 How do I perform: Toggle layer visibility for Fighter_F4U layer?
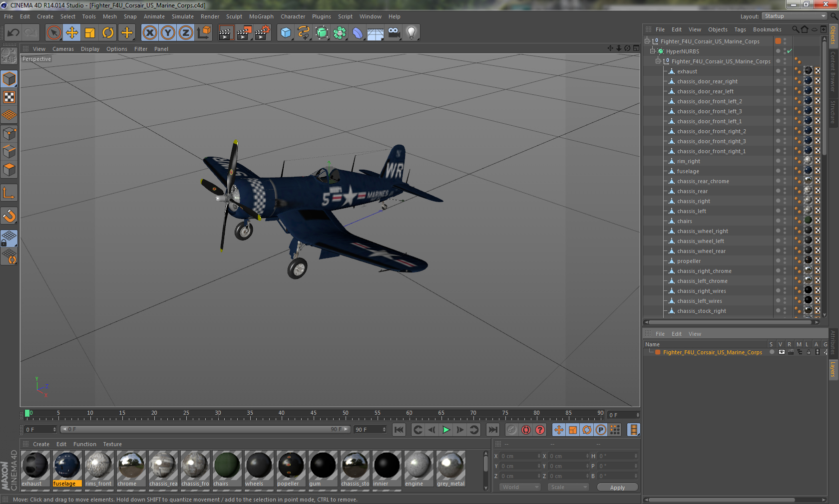782,352
